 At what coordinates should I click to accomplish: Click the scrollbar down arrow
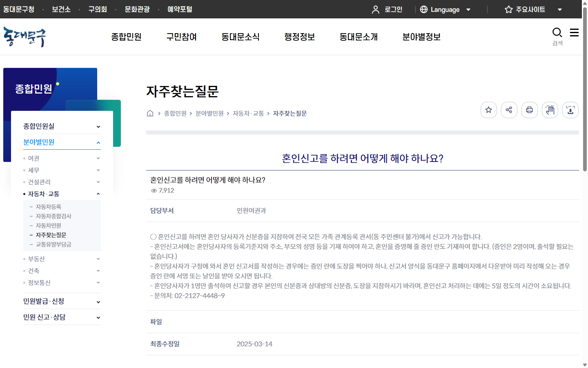click(585, 365)
